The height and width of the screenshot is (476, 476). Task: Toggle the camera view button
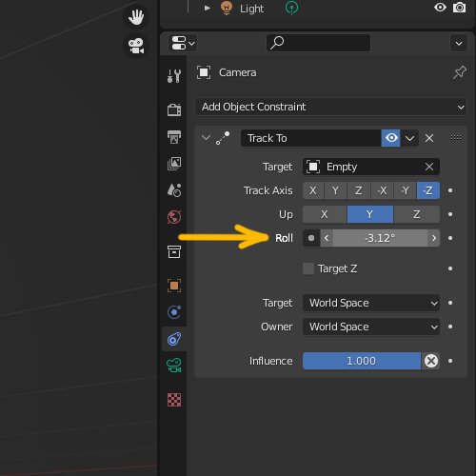point(136,46)
